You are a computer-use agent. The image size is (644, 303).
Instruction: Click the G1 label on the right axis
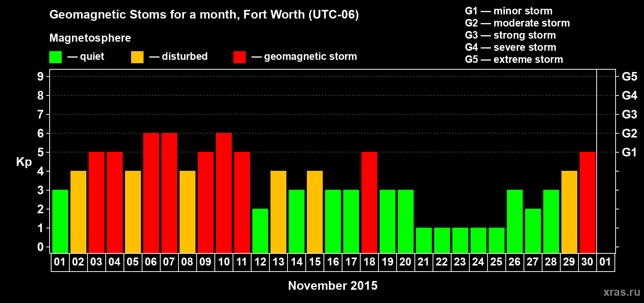[x=630, y=152]
